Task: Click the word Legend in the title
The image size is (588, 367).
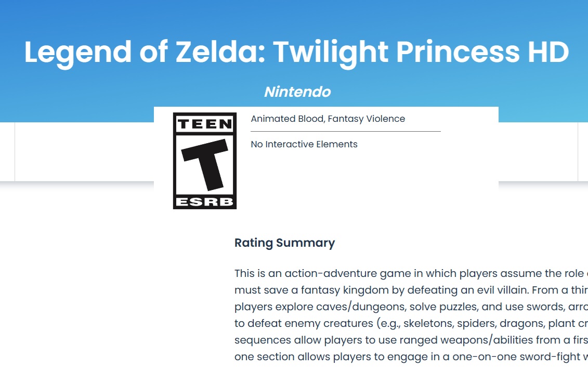Action: tap(78, 53)
